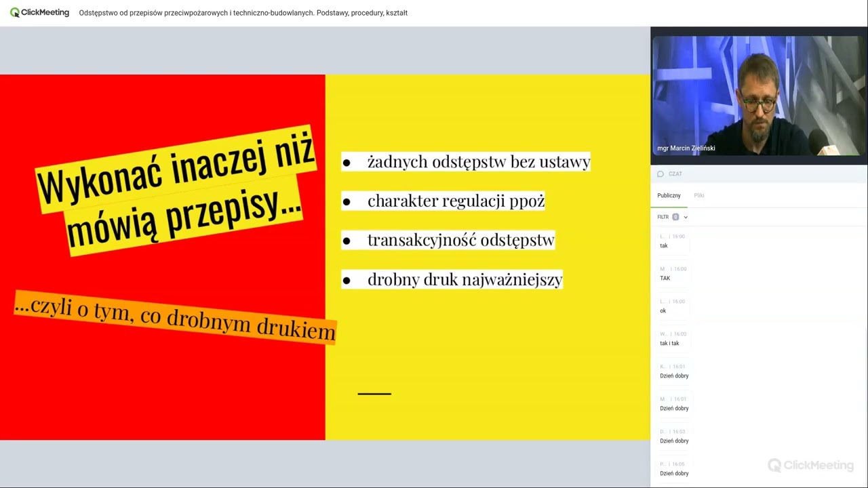Select "Dzień dobry" message sent at 16:03
Screen dimensions: 868x488
point(674,441)
